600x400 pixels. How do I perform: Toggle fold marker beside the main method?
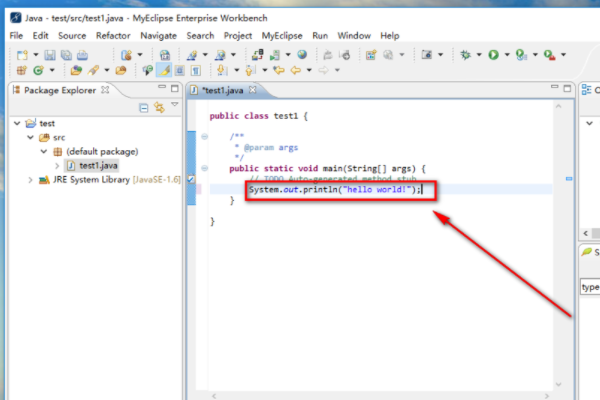[205, 168]
